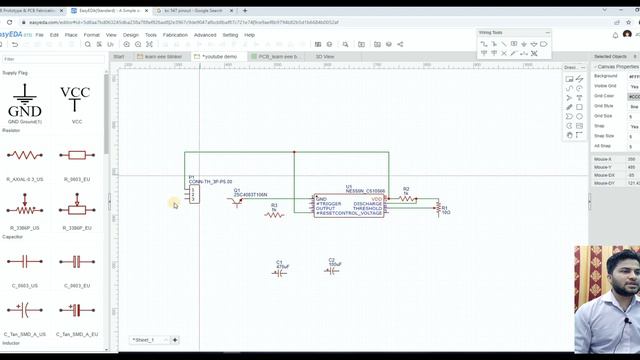Reload the browser page
Screen dimensions: 640x360
click(x=10, y=22)
